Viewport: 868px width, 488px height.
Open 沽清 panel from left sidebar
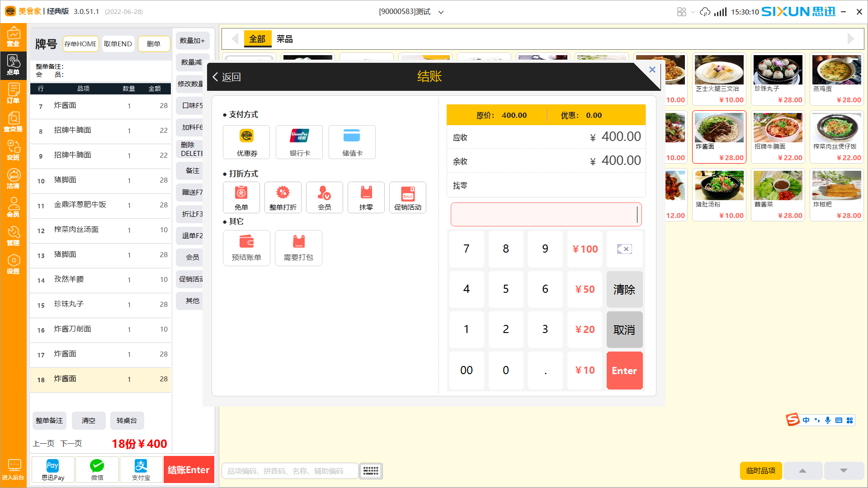coord(14,178)
